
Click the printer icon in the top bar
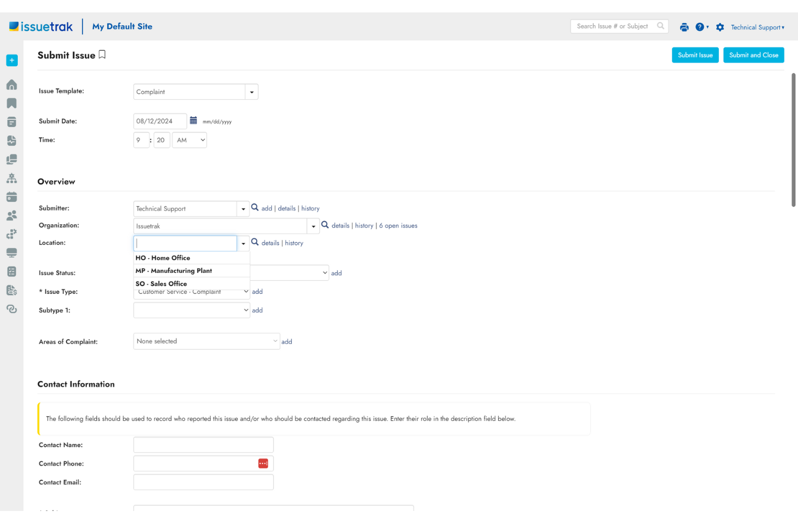click(684, 26)
